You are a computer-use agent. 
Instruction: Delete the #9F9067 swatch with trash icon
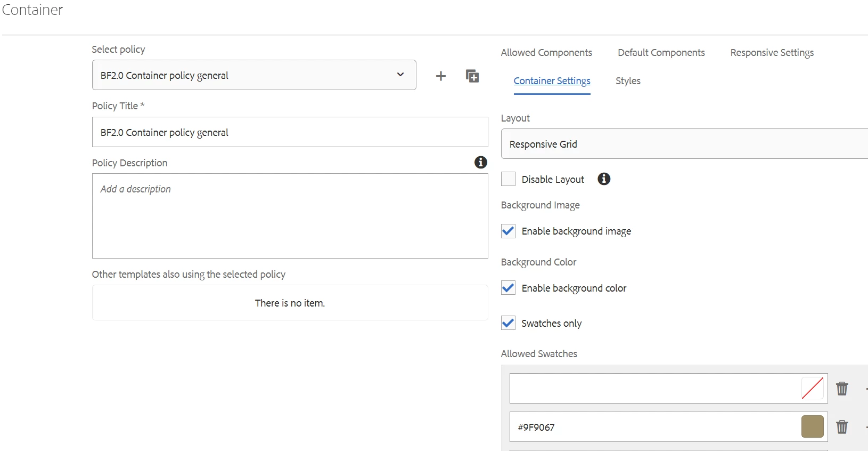pyautogui.click(x=842, y=427)
